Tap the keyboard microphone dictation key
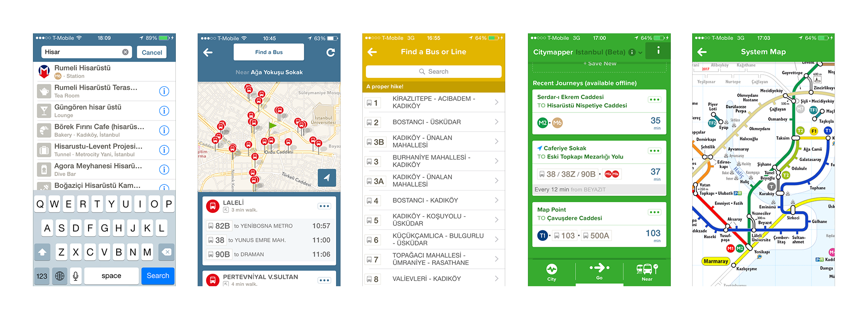This screenshot has width=868, height=320. (x=76, y=276)
